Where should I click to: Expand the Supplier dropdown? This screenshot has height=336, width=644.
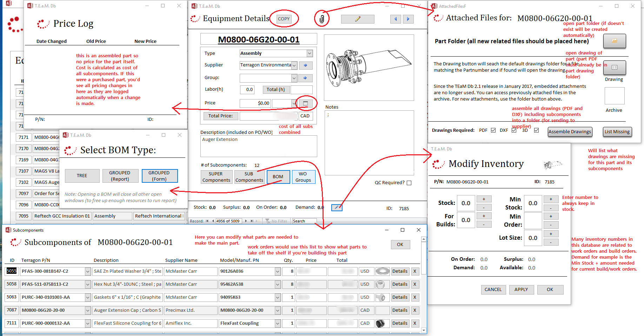[x=294, y=65]
